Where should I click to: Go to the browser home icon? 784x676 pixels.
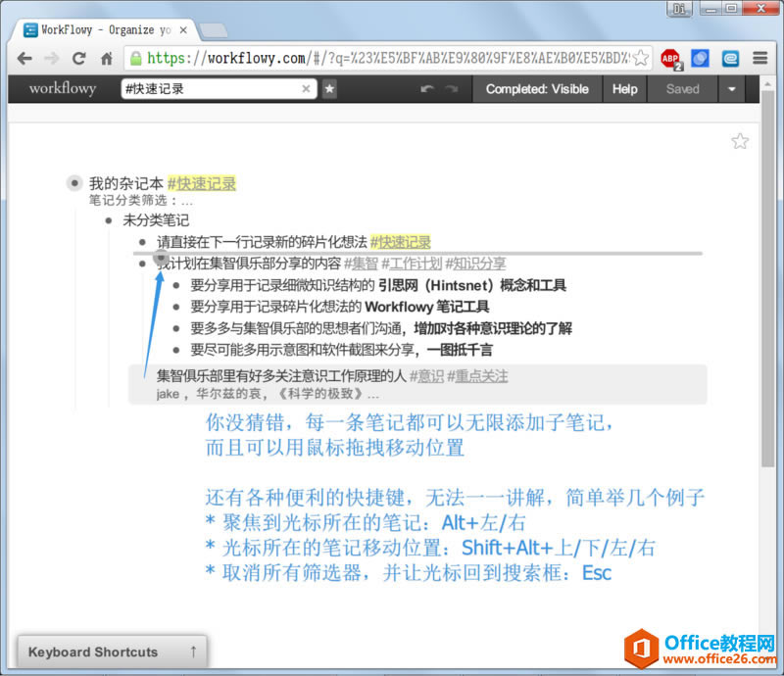point(107,59)
